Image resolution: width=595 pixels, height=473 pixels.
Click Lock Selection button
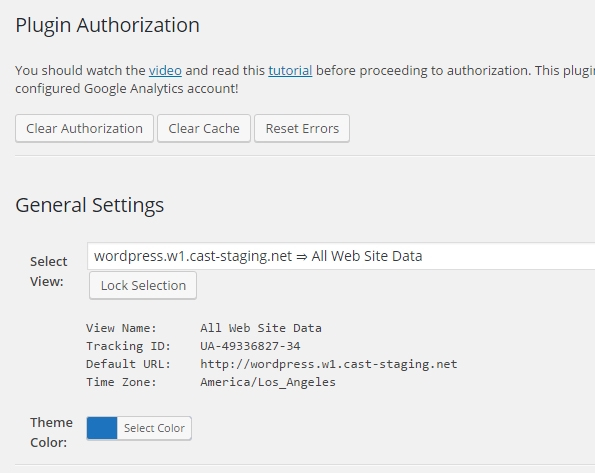[143, 285]
